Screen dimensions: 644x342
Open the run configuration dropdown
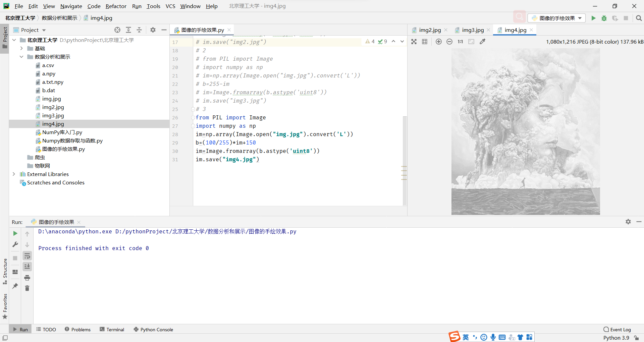[557, 18]
